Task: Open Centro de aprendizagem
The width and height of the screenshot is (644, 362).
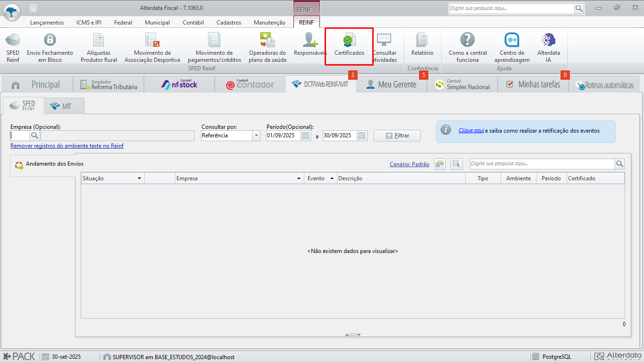Action: [x=512, y=47]
